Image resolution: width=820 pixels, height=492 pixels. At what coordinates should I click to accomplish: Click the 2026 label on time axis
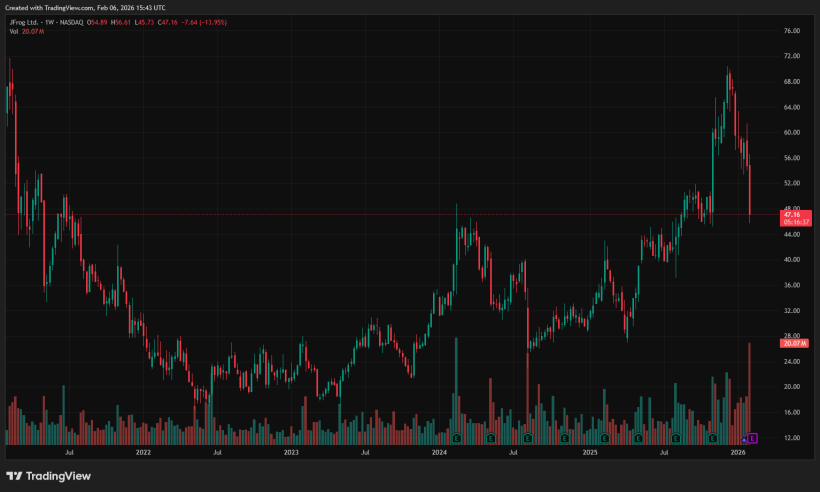[738, 453]
